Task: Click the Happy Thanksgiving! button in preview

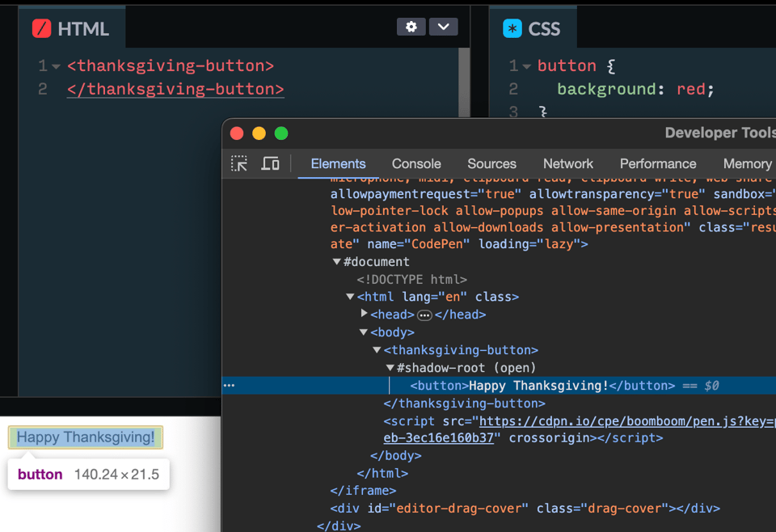Action: [x=86, y=437]
